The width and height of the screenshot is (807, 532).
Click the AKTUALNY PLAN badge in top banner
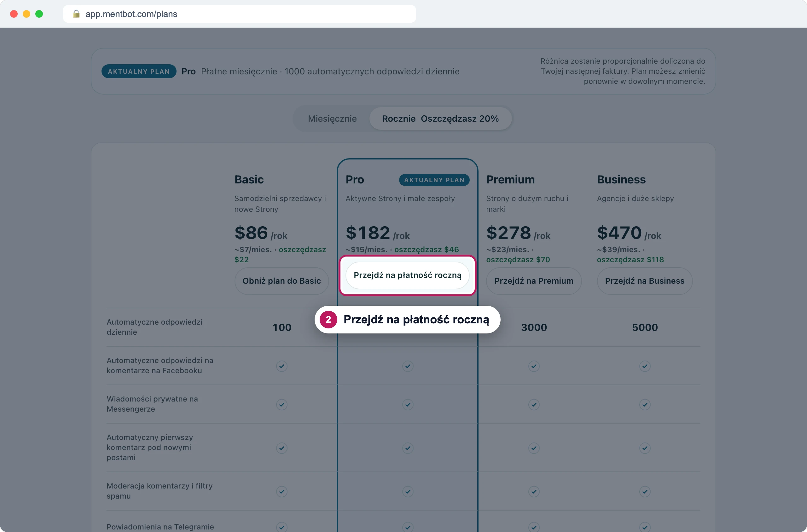pyautogui.click(x=139, y=71)
